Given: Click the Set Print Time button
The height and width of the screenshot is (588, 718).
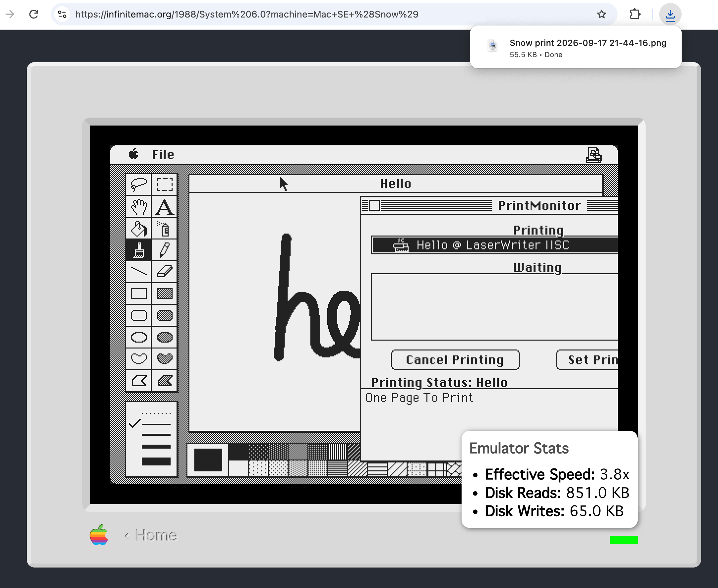Looking at the screenshot, I should (587, 360).
